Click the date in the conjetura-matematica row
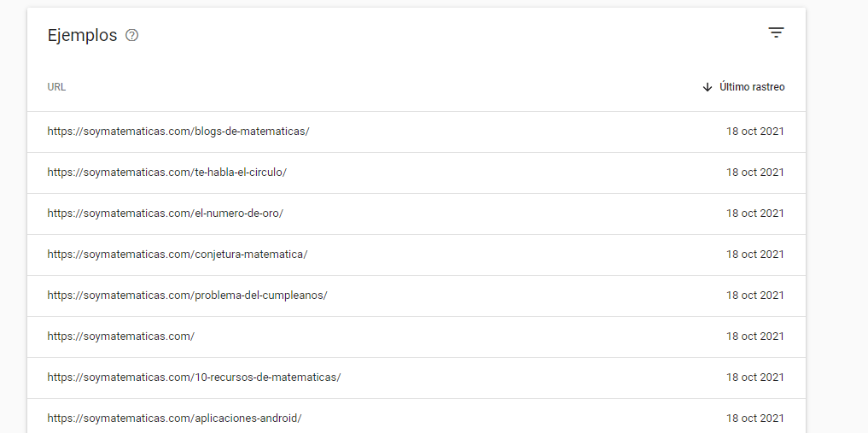Screen dimensions: 868x433 pyautogui.click(x=755, y=255)
